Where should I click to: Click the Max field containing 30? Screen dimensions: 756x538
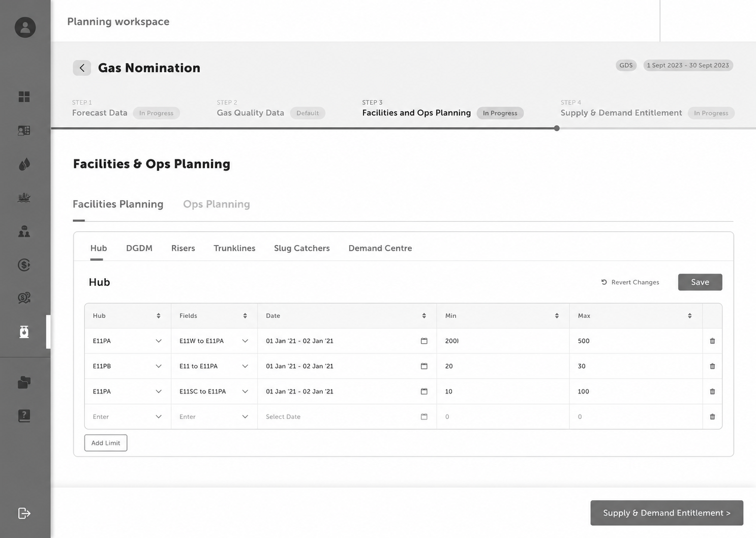(636, 366)
